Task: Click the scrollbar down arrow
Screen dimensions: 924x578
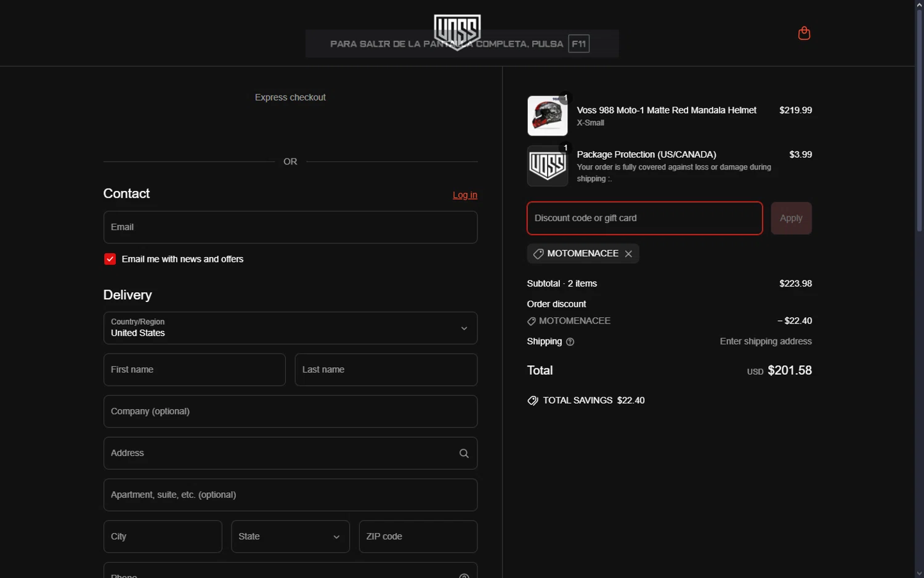Action: point(919,573)
